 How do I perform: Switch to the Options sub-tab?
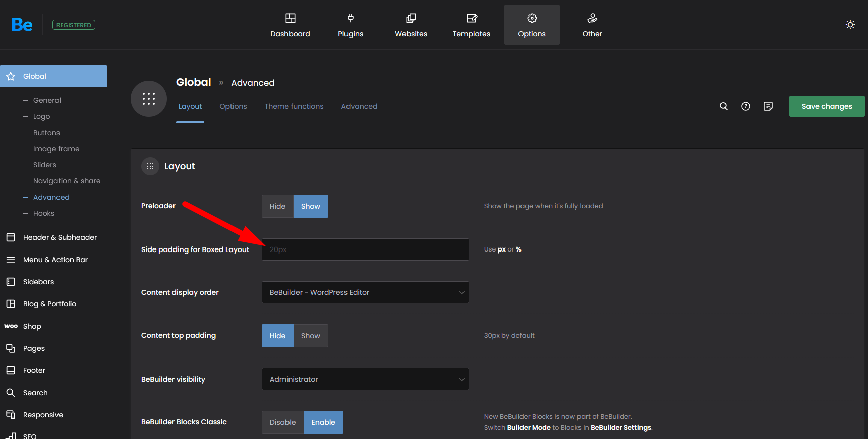point(233,106)
